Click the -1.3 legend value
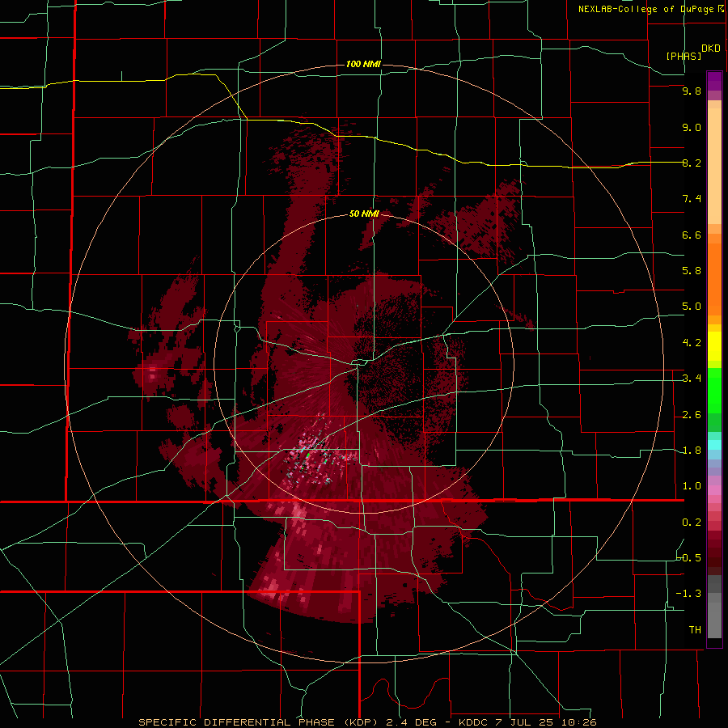This screenshot has height=728, width=728. [x=688, y=594]
